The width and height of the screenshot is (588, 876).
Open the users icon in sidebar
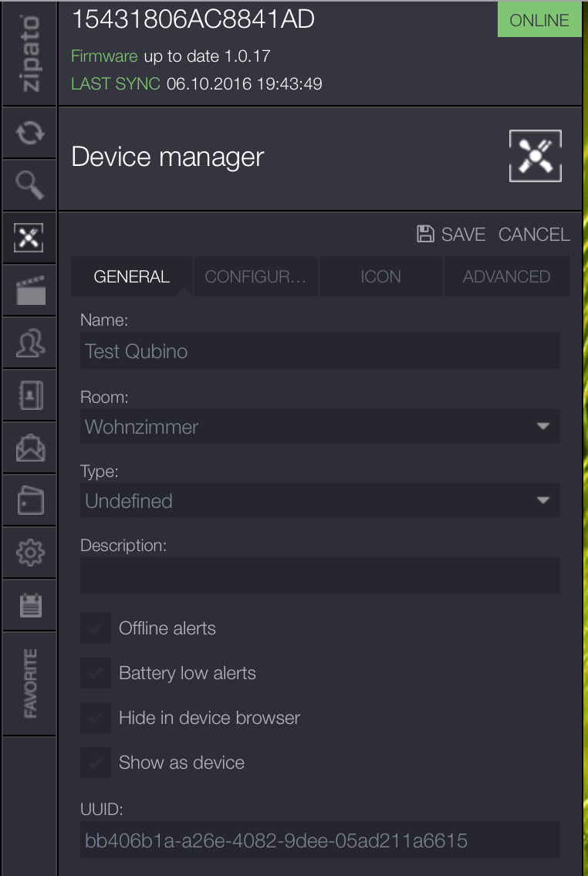pos(29,343)
